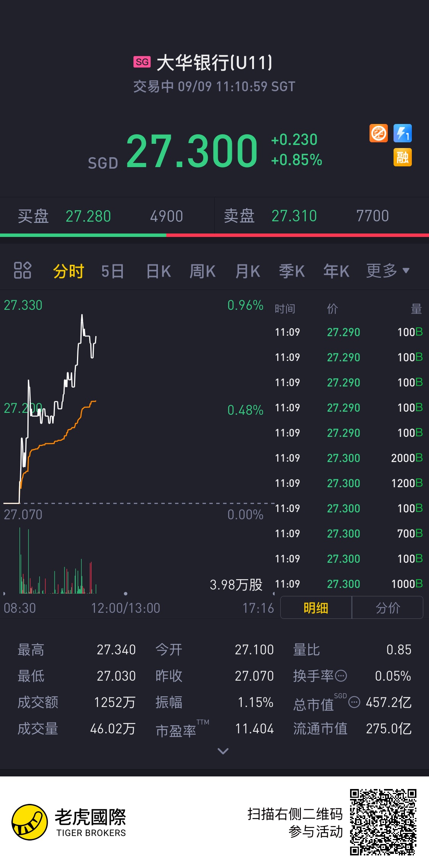Tap the 成交量 value 46.02万
The image size is (429, 868).
click(113, 729)
